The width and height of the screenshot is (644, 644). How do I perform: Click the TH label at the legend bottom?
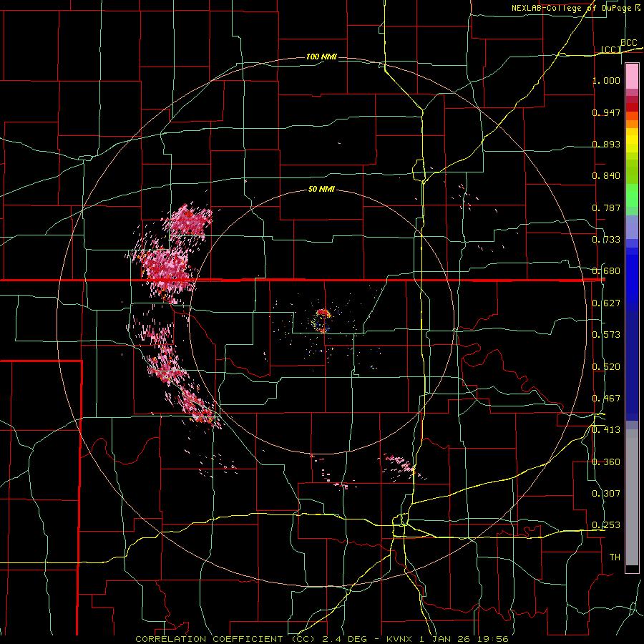pos(615,557)
